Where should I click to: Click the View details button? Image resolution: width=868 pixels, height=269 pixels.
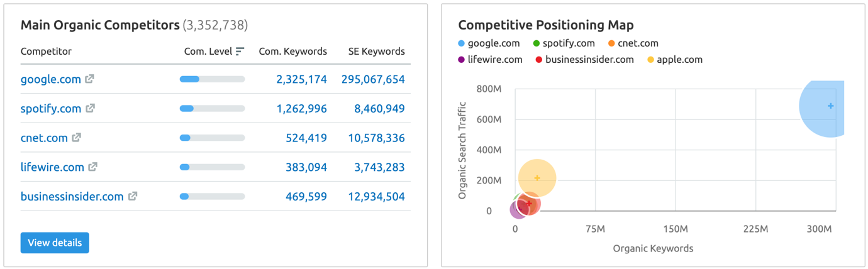(55, 243)
